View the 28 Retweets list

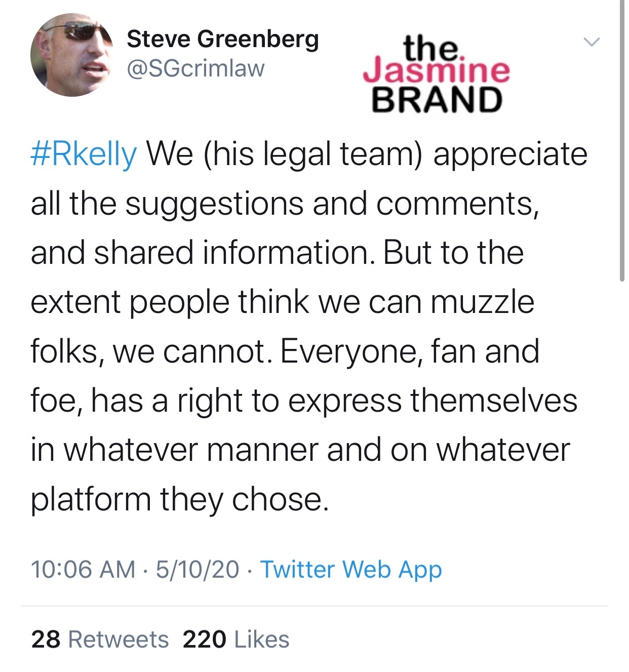point(100,640)
